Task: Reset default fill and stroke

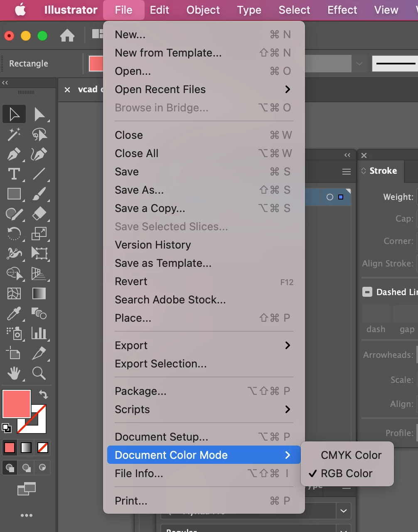Action: point(7,428)
